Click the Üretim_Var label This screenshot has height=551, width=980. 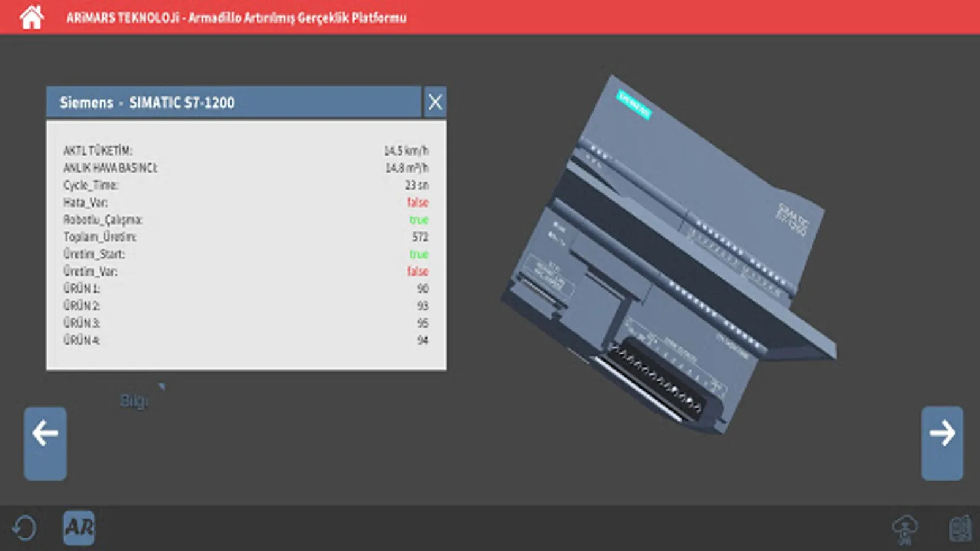tap(90, 271)
